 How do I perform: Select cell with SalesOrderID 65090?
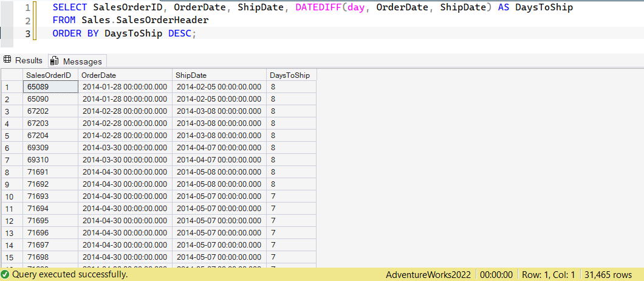[50, 99]
